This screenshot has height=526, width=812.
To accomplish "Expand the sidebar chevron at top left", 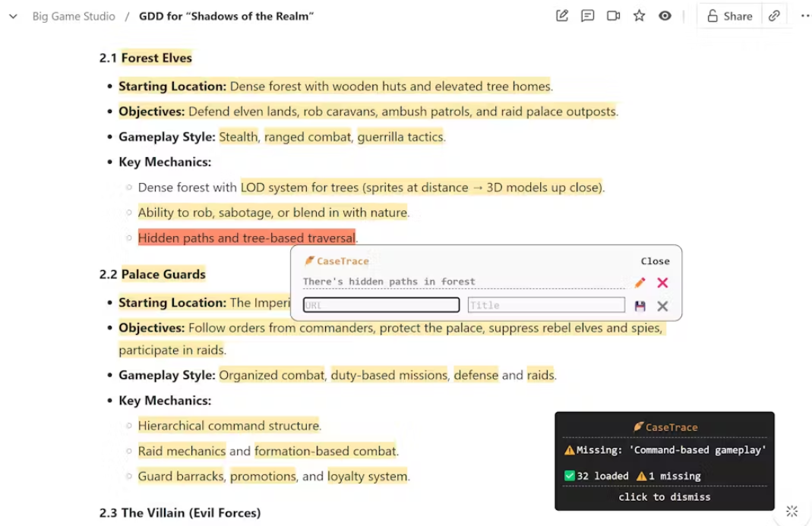I will coord(14,17).
